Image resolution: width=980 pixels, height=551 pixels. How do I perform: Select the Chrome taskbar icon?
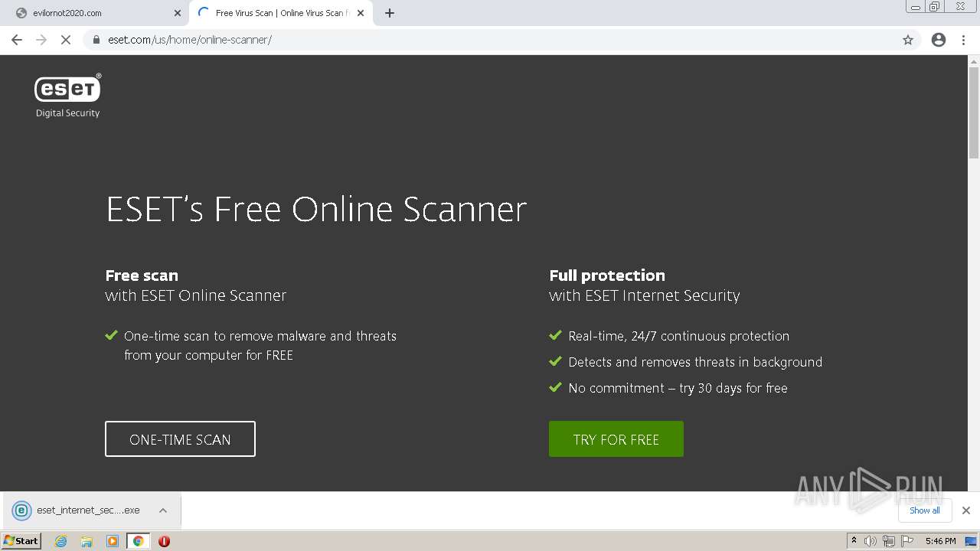pyautogui.click(x=138, y=541)
